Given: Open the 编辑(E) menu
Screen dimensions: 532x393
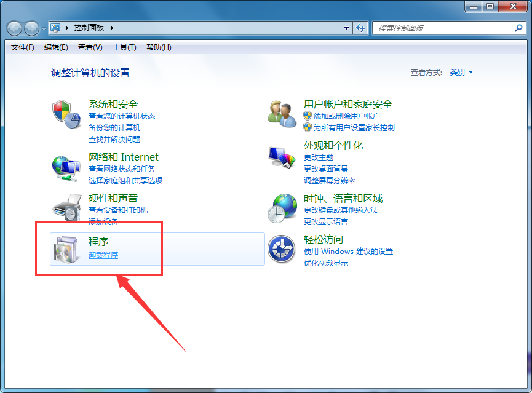Looking at the screenshot, I should [56, 47].
